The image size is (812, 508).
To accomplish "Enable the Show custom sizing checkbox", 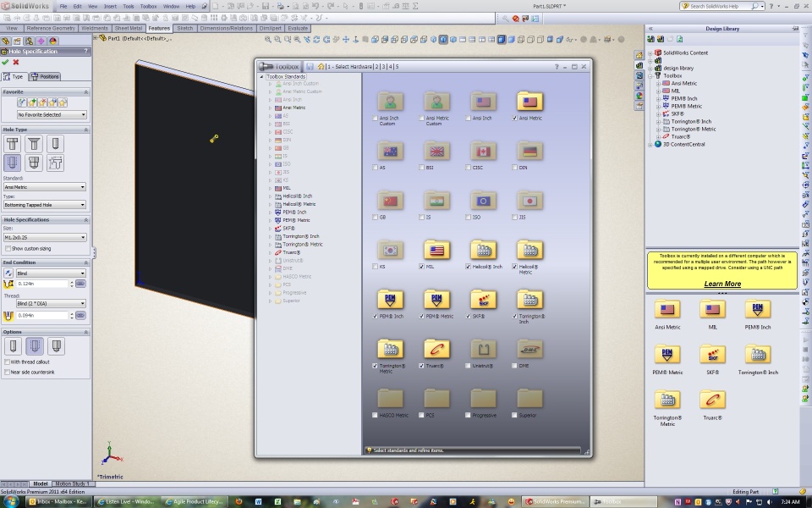I will (8, 249).
